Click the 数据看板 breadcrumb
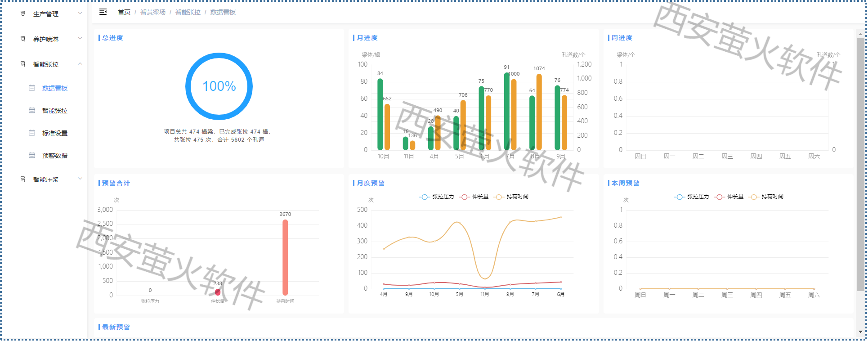 [x=223, y=12]
